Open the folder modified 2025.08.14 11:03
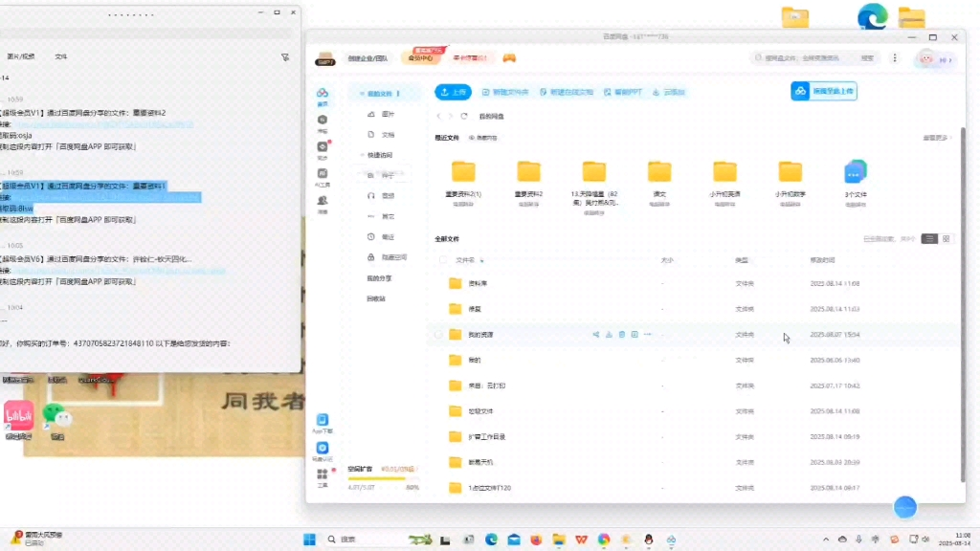980x551 pixels. tap(693, 309)
